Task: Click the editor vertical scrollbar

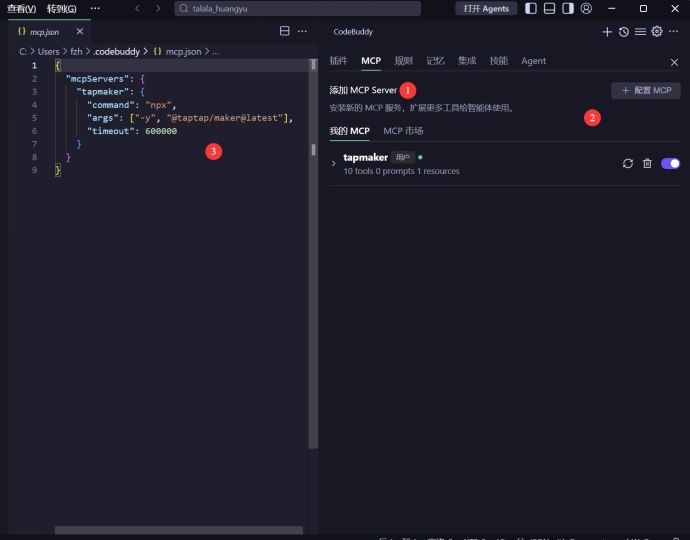Action: click(313, 253)
